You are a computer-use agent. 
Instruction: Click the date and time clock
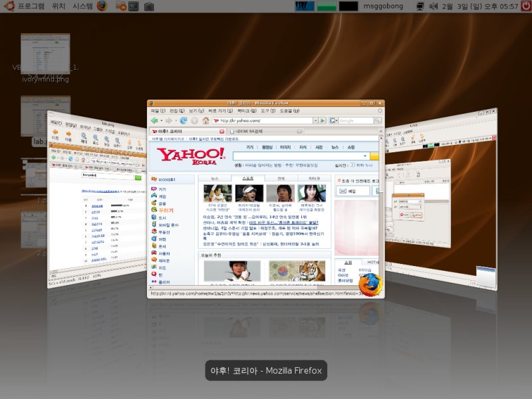click(480, 7)
